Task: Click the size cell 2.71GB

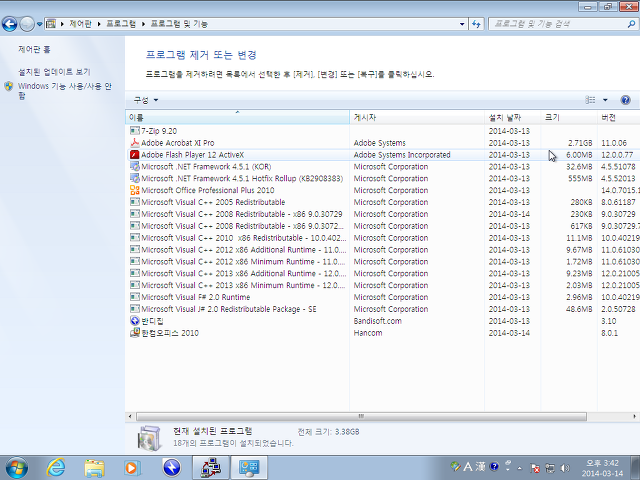Action: click(580, 143)
